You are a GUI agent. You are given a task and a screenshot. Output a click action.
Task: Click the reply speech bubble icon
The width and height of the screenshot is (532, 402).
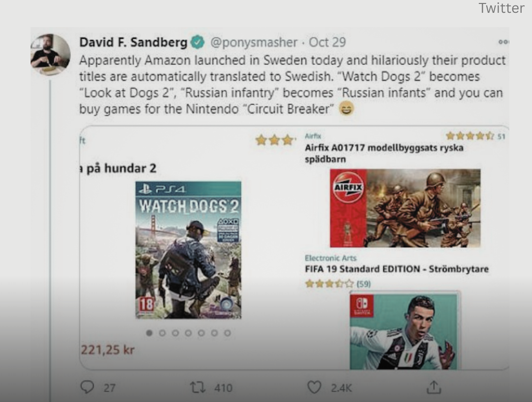[x=87, y=387]
